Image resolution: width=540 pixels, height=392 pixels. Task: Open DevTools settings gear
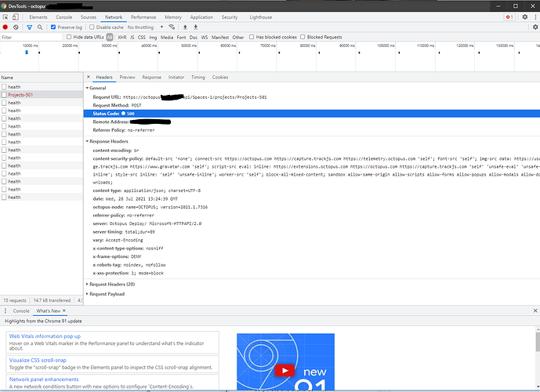click(525, 17)
